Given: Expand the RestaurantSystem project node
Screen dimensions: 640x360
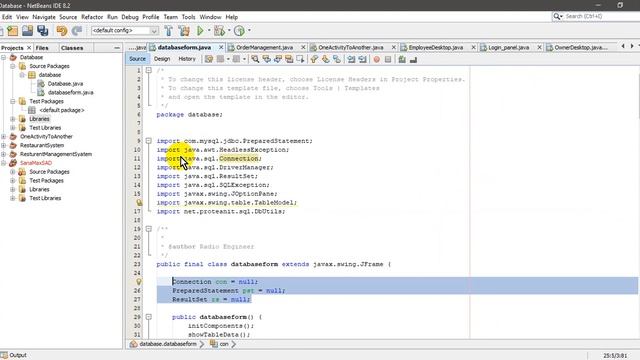Looking at the screenshot, I should pos(4,145).
